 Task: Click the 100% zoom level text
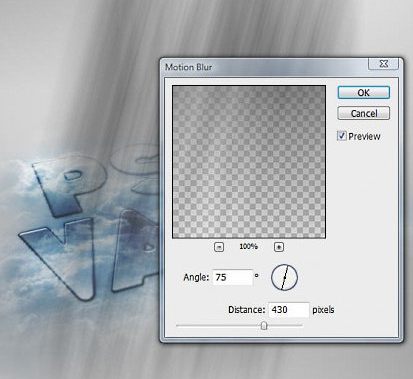click(x=248, y=247)
